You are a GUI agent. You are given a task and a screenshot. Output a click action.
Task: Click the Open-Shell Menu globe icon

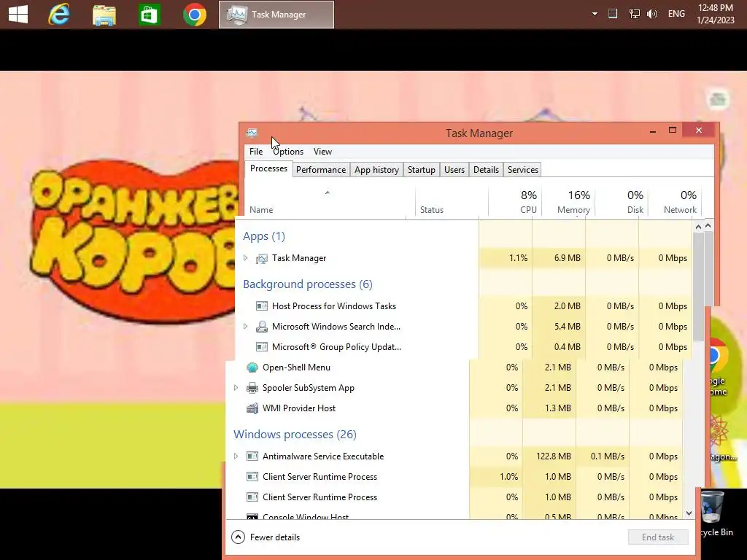click(252, 367)
